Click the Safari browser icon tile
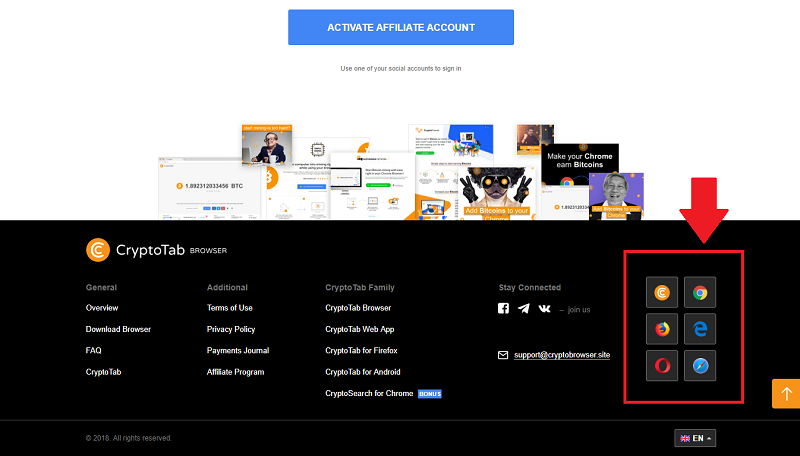Screen dimensions: 800x456 pyautogui.click(x=700, y=366)
